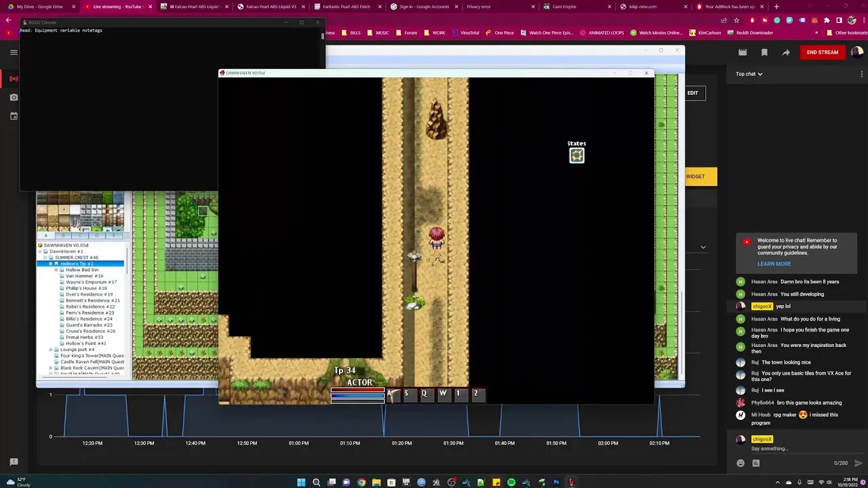Image resolution: width=868 pixels, height=488 pixels.
Task: Open the Windows Start menu
Action: pos(301,483)
